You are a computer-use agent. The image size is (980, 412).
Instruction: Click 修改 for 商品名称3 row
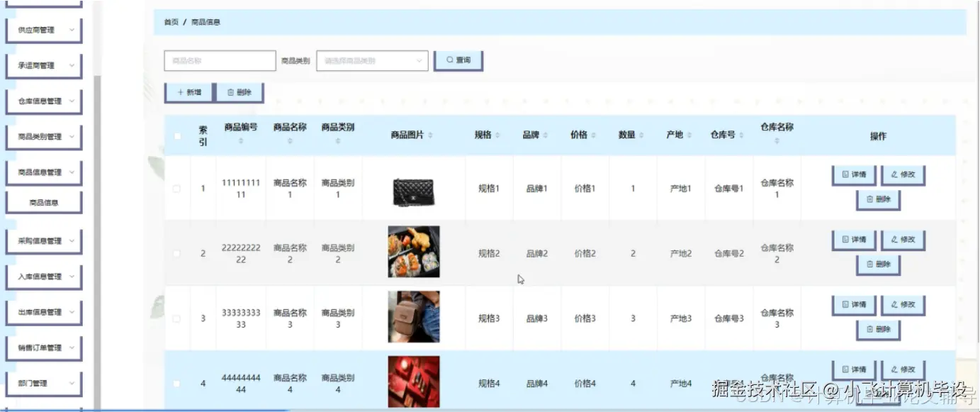[x=903, y=305]
